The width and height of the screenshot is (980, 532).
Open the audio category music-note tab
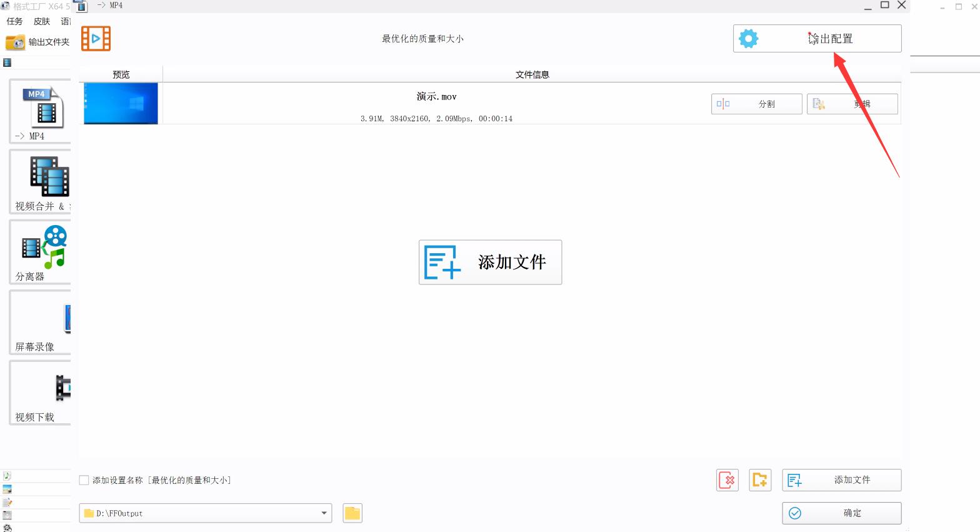click(7, 476)
